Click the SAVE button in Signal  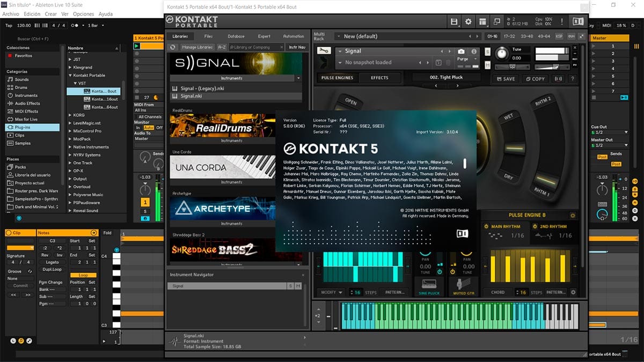(x=506, y=79)
